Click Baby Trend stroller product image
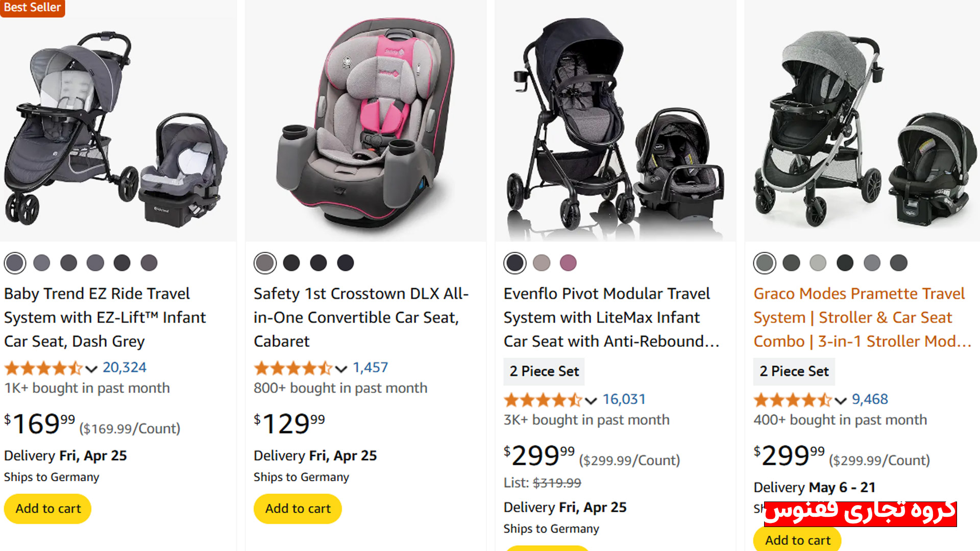 pyautogui.click(x=117, y=128)
